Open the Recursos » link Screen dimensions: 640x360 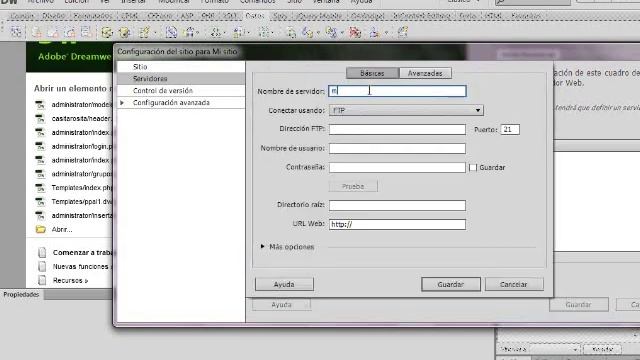(x=70, y=280)
